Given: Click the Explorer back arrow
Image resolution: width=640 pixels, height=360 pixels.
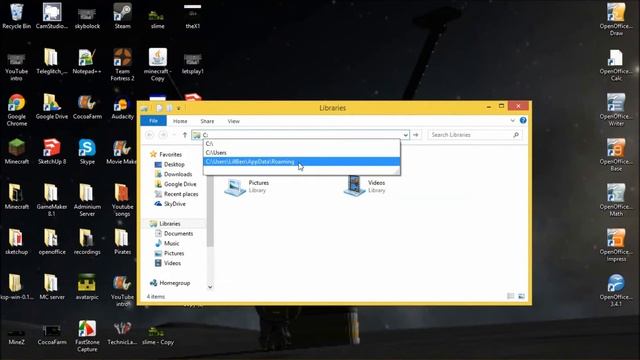Looking at the screenshot, I should 149,135.
